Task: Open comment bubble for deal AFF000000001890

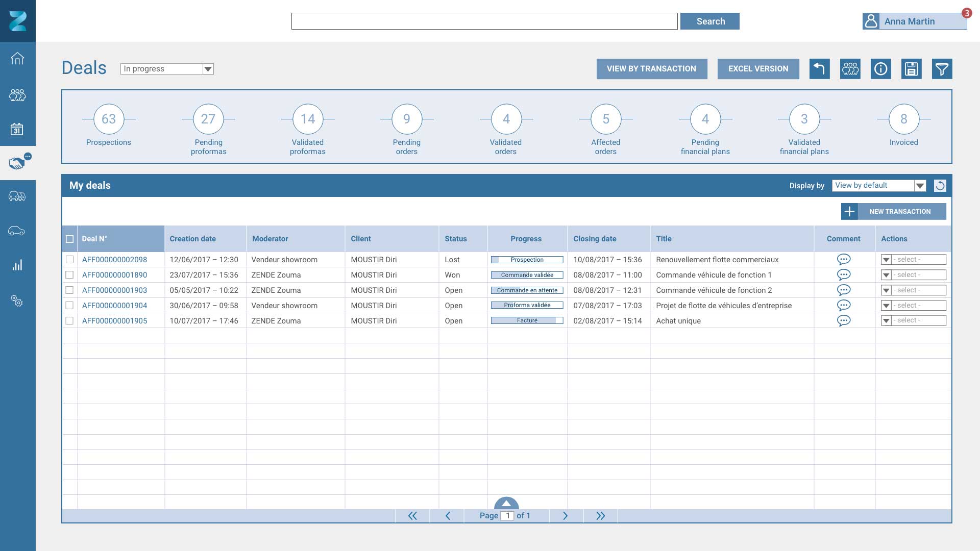Action: click(844, 275)
